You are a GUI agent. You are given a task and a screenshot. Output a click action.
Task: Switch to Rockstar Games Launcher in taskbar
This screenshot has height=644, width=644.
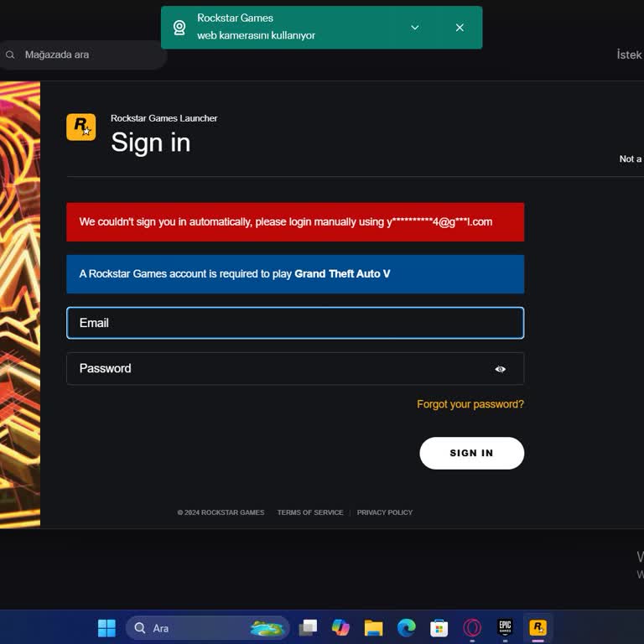(538, 627)
